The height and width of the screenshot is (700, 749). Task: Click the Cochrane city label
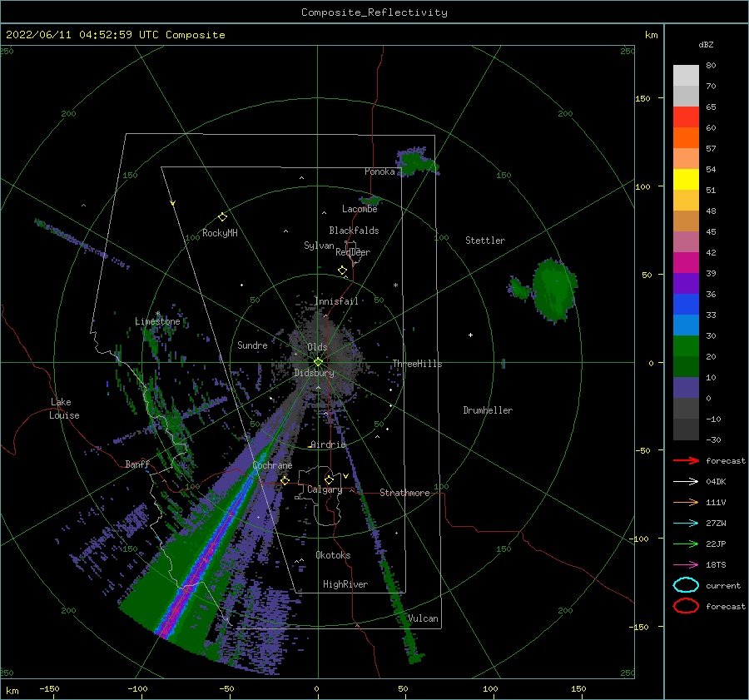point(272,465)
